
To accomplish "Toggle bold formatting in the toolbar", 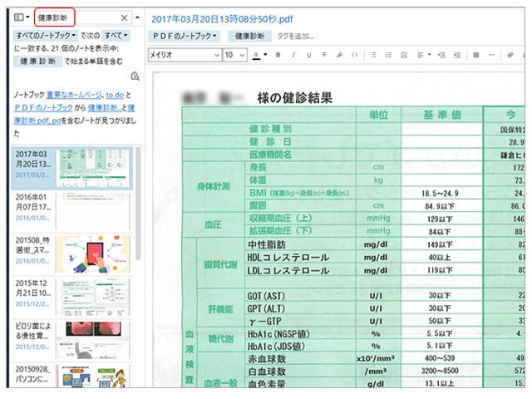I will [278, 55].
